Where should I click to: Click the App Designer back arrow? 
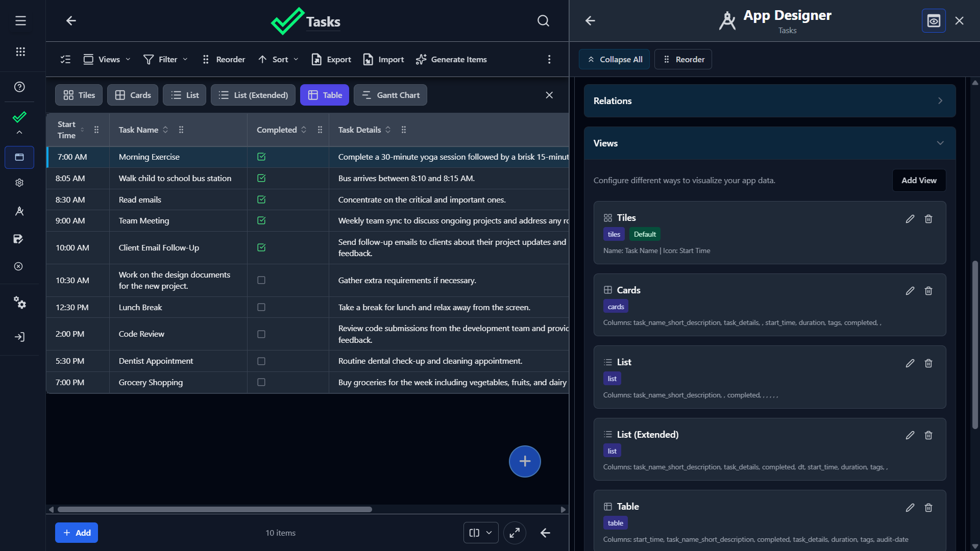pyautogui.click(x=590, y=21)
